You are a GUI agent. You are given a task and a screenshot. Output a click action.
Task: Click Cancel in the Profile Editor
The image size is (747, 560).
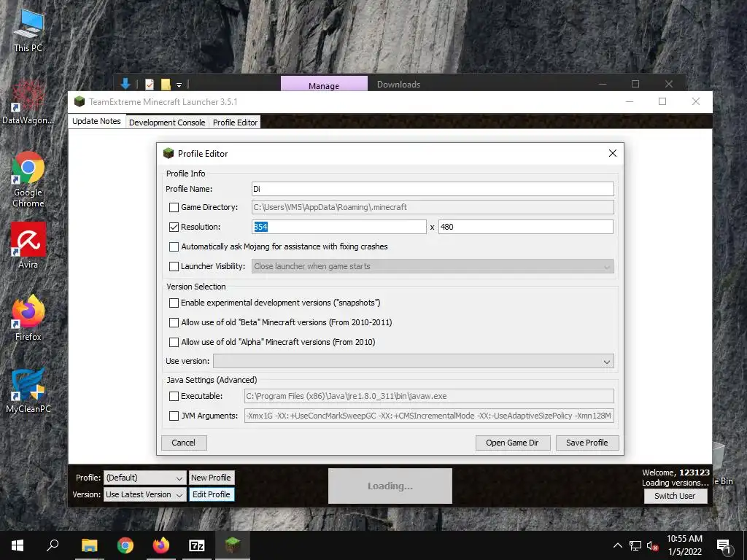pyautogui.click(x=183, y=443)
